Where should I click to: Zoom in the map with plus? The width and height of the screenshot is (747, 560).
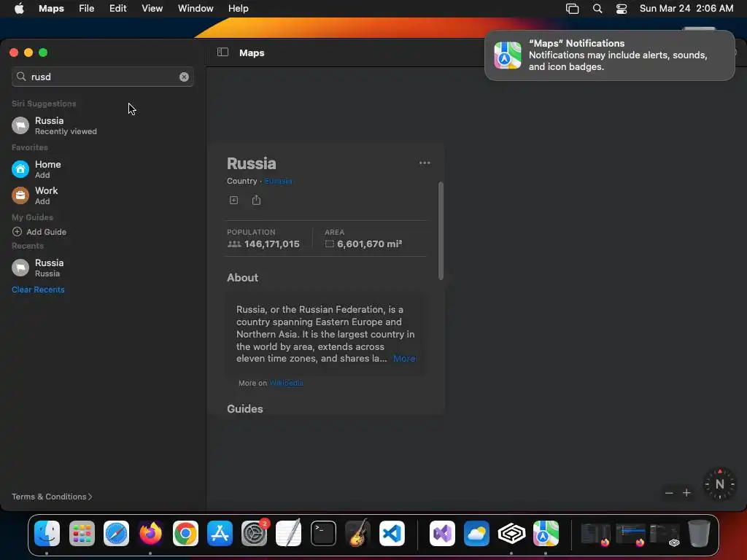pos(686,493)
